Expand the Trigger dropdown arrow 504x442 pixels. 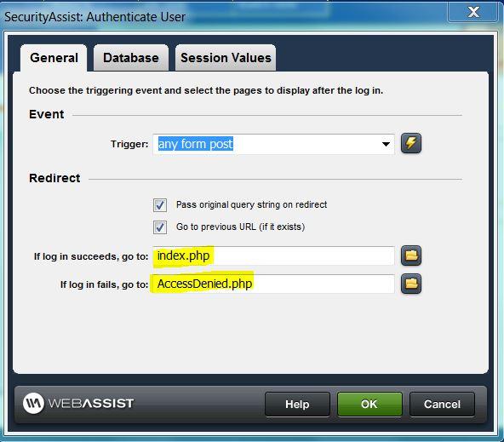[386, 144]
